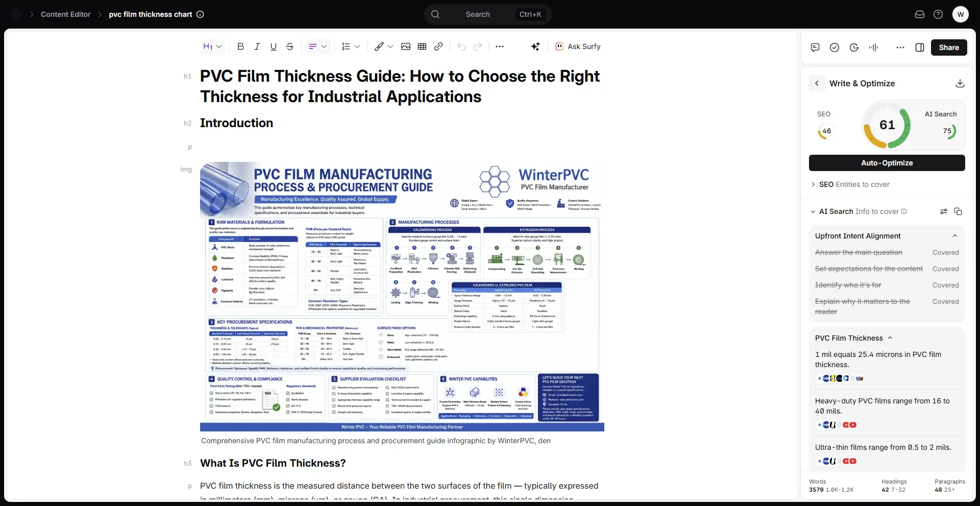Copy the AI Search info to cover

[x=958, y=211]
